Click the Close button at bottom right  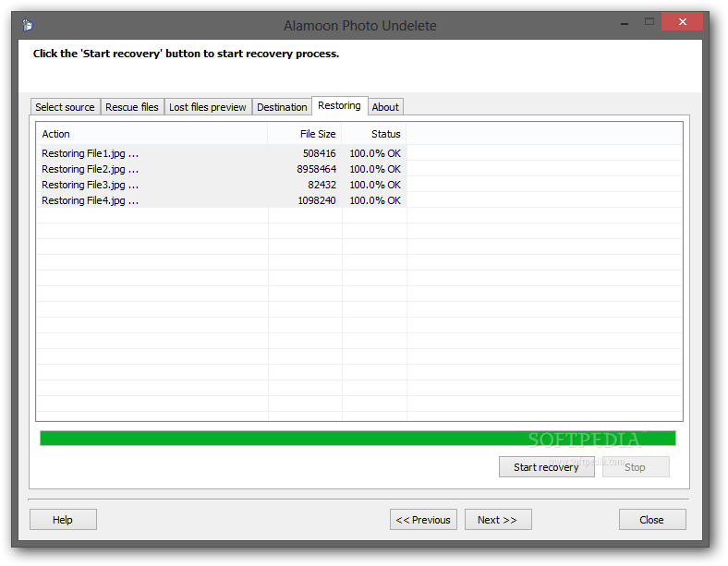[x=652, y=520]
